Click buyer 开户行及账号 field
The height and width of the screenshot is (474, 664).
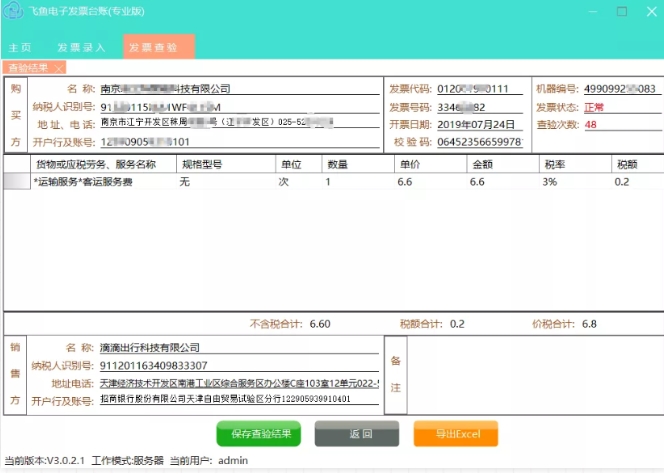(240, 142)
